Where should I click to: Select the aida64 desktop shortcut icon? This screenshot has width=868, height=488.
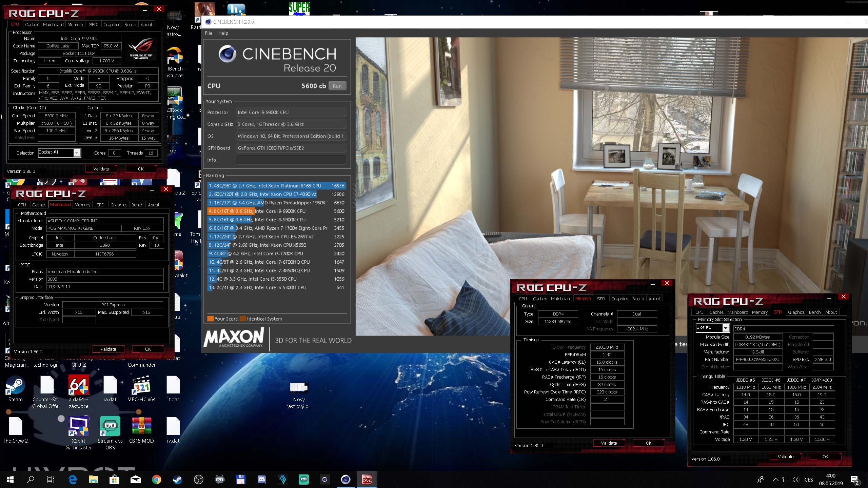tap(78, 391)
